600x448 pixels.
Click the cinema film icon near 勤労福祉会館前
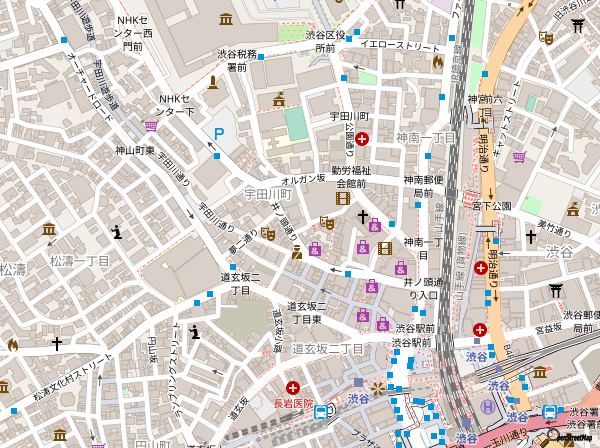tap(343, 198)
